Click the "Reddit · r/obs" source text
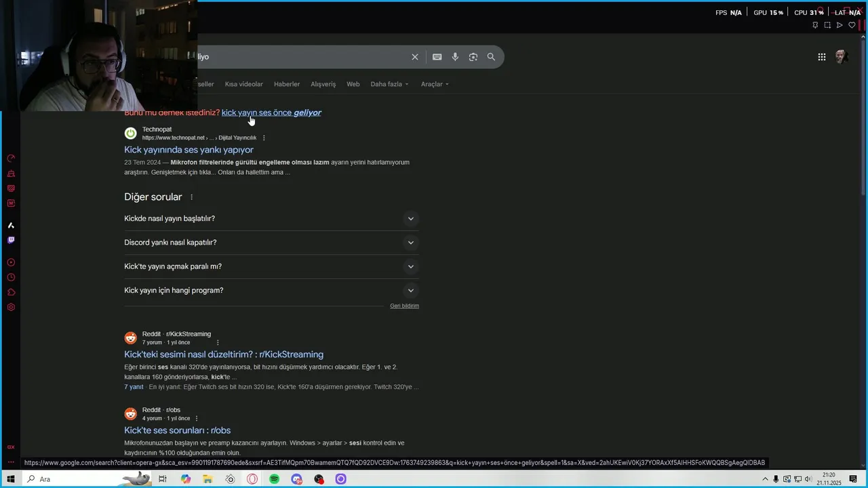Screen dimensions: 868x488 161,410
